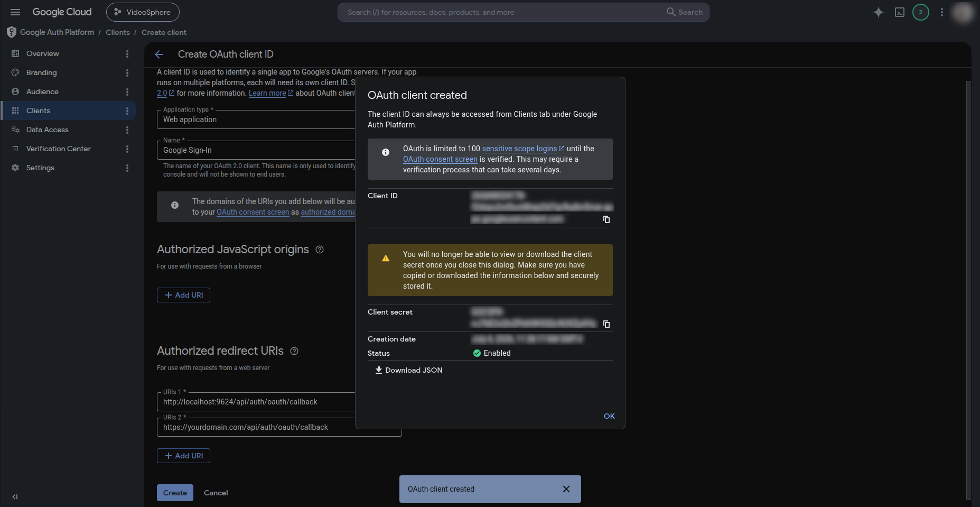The image size is (980, 507).
Task: Click the Search button in top bar
Action: (x=685, y=12)
